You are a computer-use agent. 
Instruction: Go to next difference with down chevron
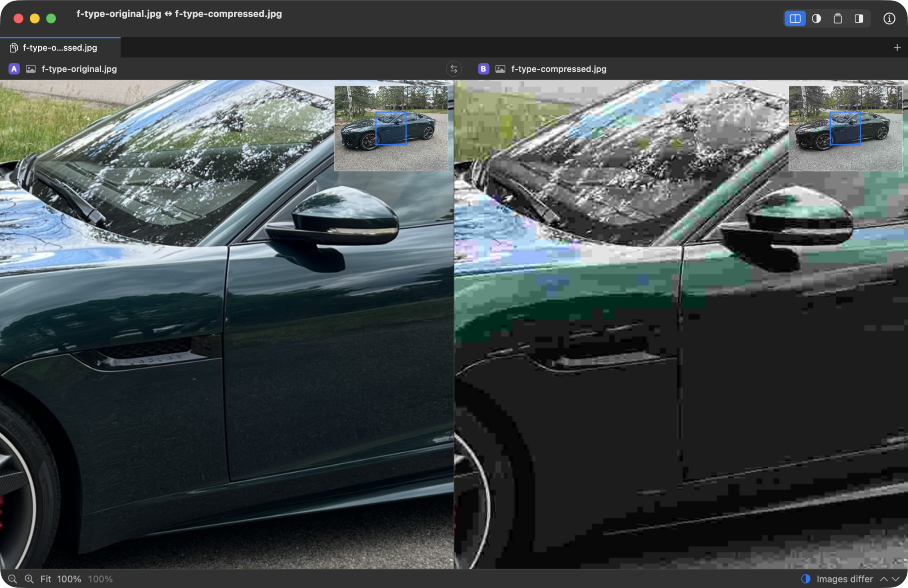(896, 579)
